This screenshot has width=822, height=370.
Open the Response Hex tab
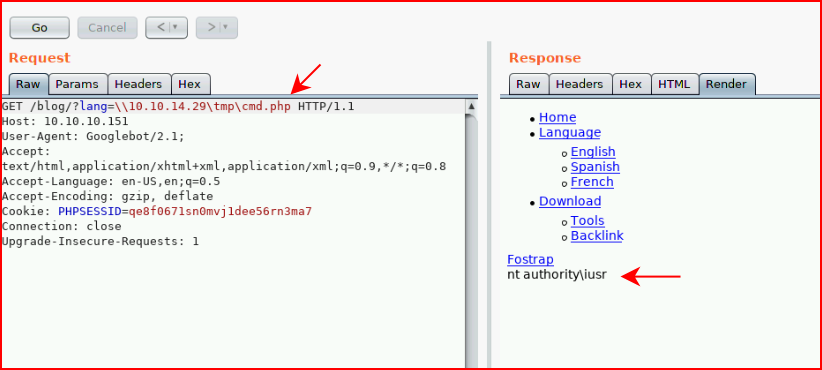(631, 84)
